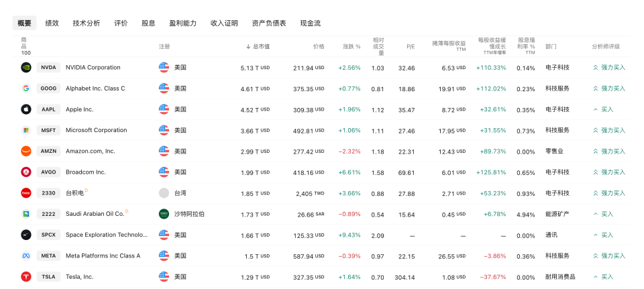
Task: Open Alphabet Inc. Class C link
Action: pos(95,89)
